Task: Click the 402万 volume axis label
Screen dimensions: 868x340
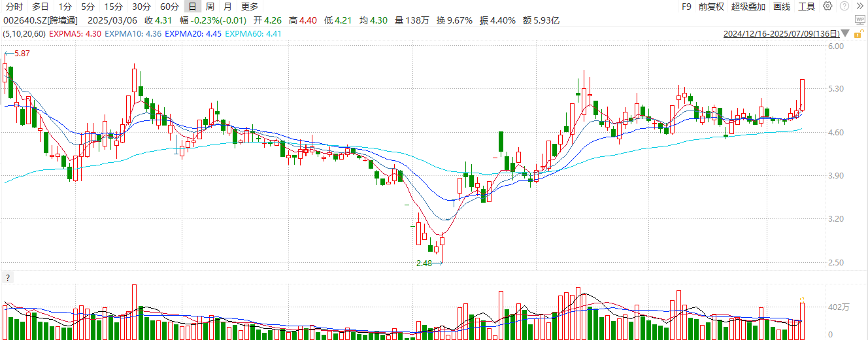Action: point(839,307)
